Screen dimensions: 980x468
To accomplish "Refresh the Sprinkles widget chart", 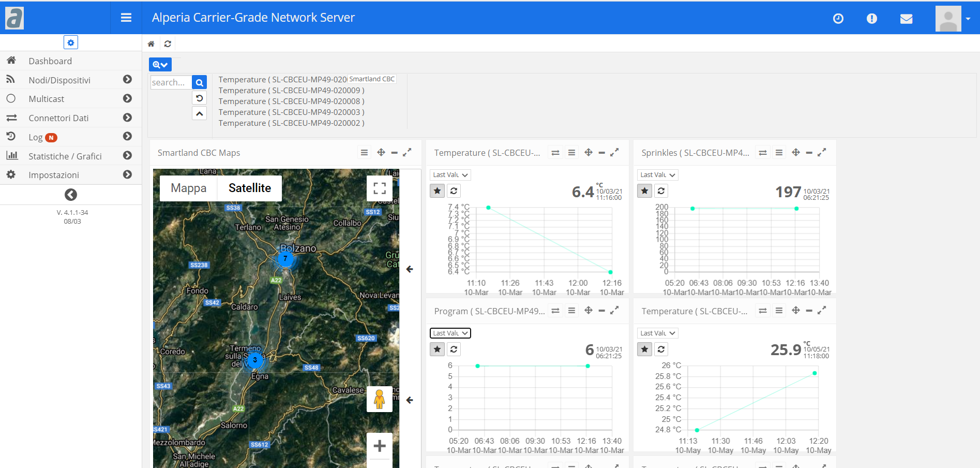I will point(661,191).
